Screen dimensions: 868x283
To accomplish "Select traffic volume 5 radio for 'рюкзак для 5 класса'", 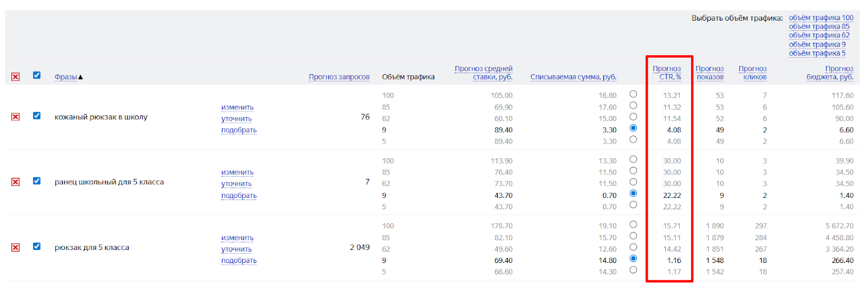I will pyautogui.click(x=633, y=270).
